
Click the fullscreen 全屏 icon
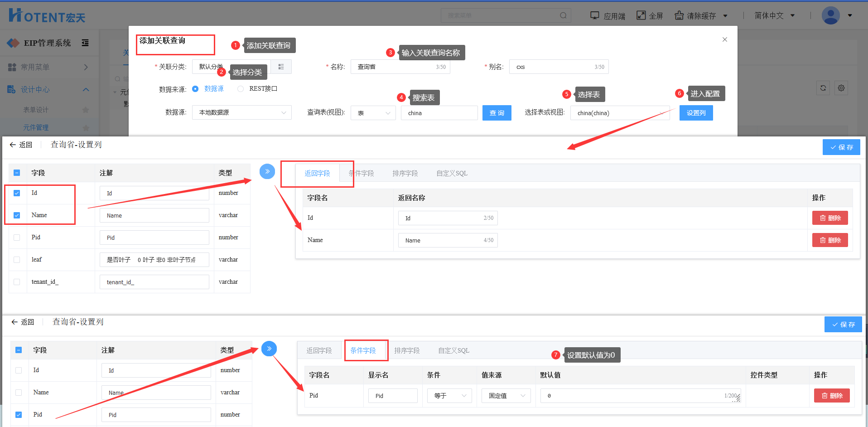(641, 15)
